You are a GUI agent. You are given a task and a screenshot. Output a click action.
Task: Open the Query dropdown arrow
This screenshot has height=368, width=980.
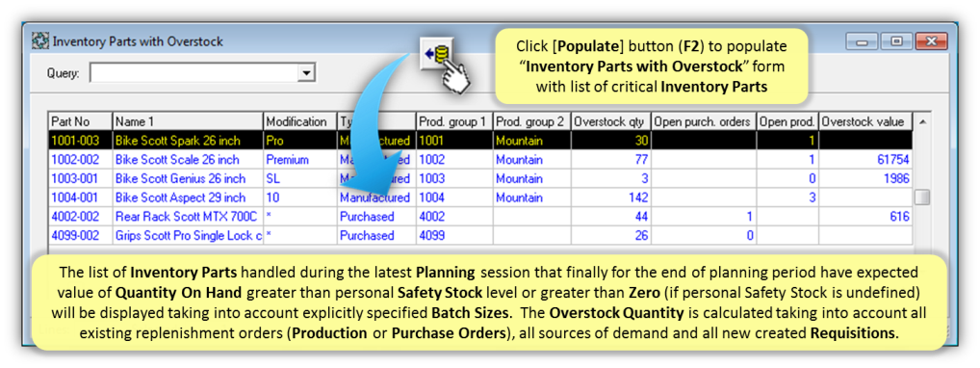tap(305, 73)
